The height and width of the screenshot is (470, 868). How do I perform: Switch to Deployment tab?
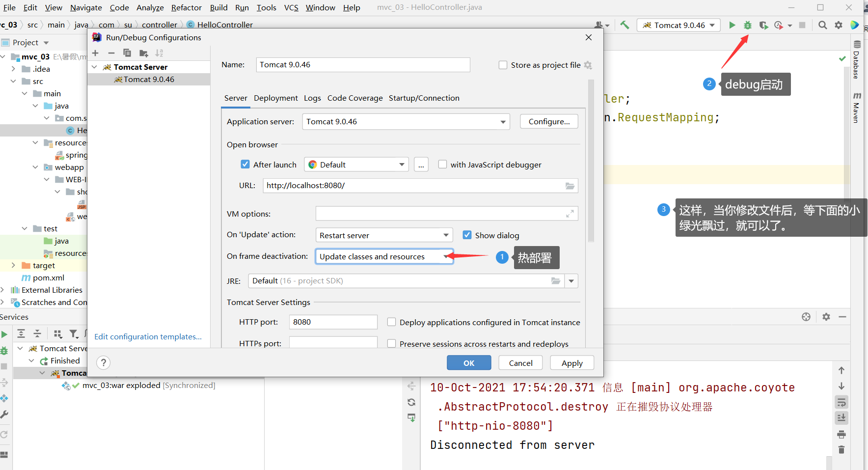[276, 98]
